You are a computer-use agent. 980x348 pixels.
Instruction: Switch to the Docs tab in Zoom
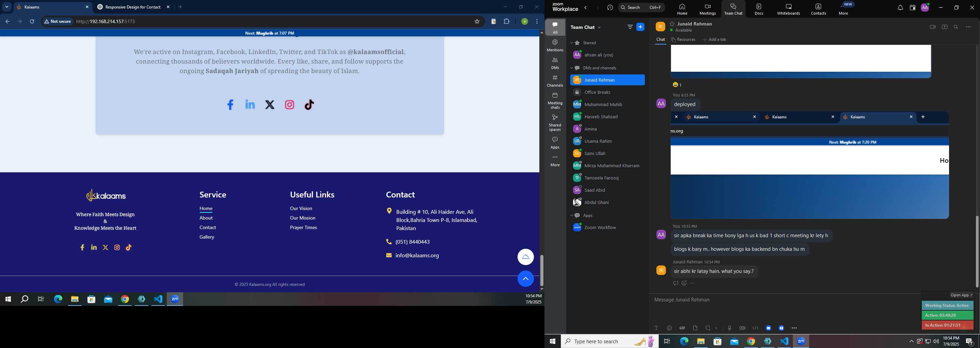(x=759, y=9)
